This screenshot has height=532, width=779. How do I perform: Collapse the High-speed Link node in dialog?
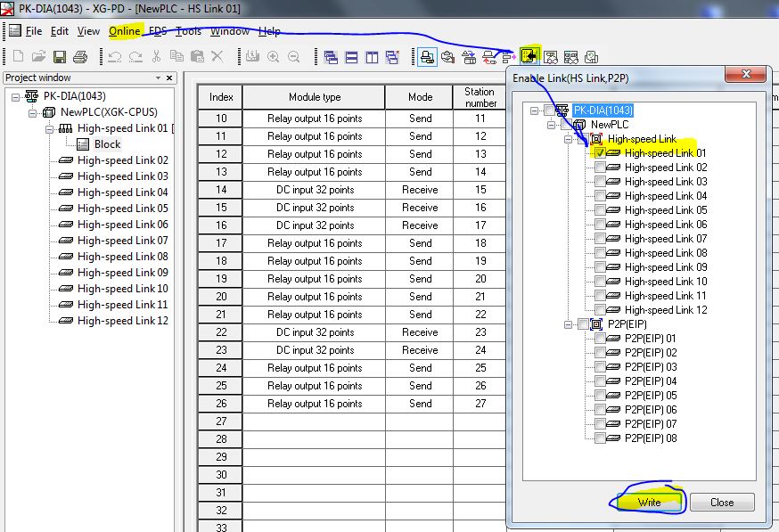pos(569,139)
